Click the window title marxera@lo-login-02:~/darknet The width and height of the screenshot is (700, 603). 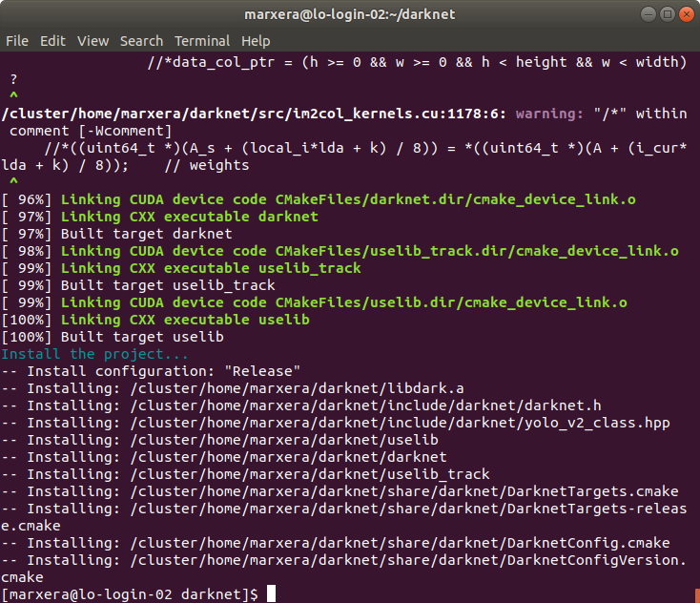350,14
